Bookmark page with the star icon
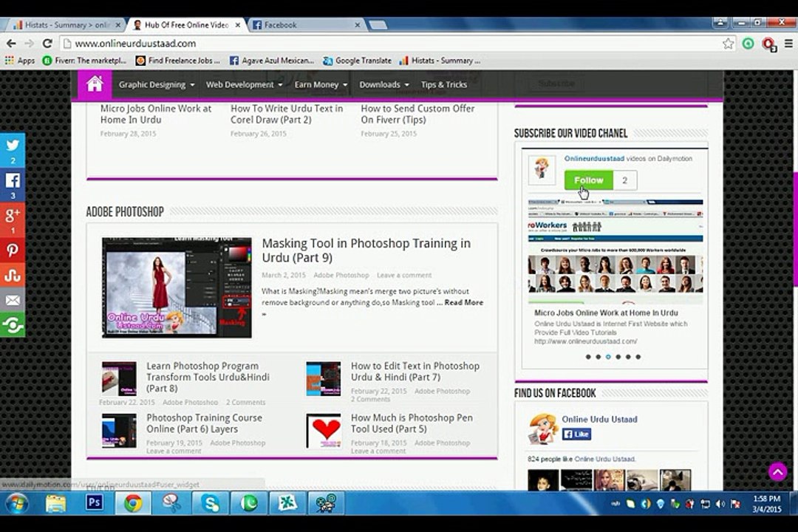The width and height of the screenshot is (798, 532). pyautogui.click(x=729, y=44)
